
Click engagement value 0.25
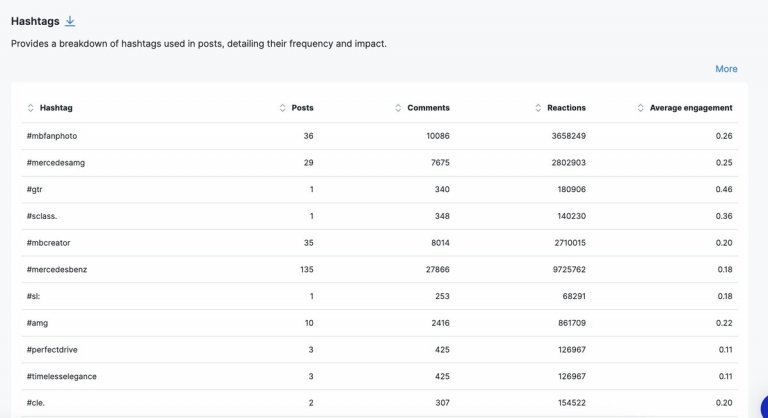coord(724,163)
